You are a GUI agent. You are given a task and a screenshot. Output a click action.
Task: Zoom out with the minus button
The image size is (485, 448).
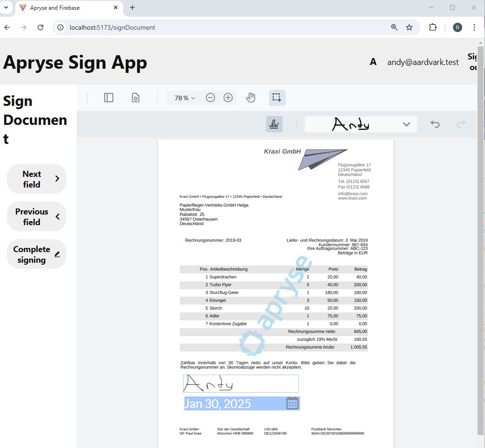point(210,98)
